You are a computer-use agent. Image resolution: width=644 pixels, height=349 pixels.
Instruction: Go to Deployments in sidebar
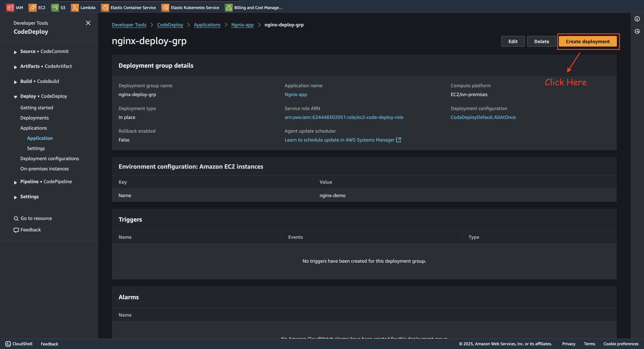click(34, 118)
